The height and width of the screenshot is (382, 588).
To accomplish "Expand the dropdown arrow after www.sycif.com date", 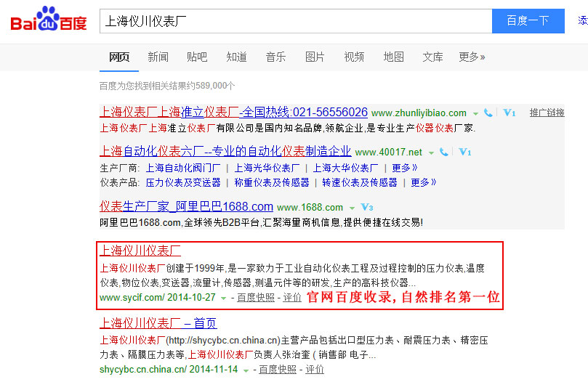I will coord(224,298).
